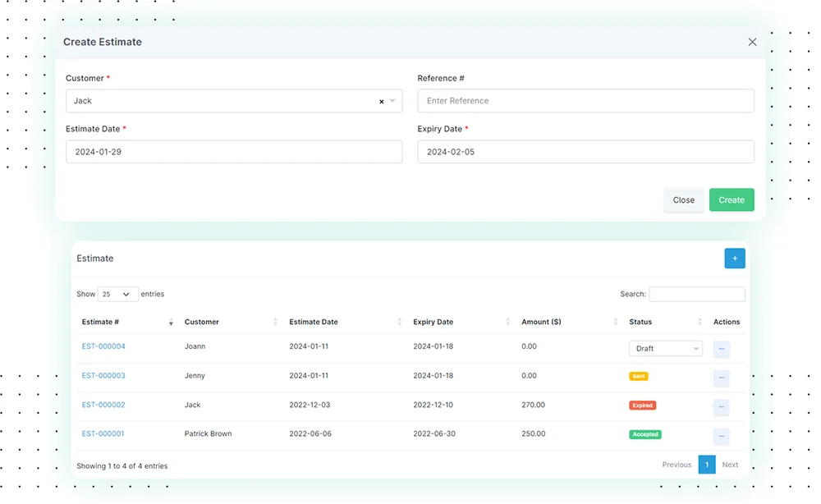This screenshot has height=504, width=821.
Task: Change Joann's Draft status via its dropdown
Action: 665,348
